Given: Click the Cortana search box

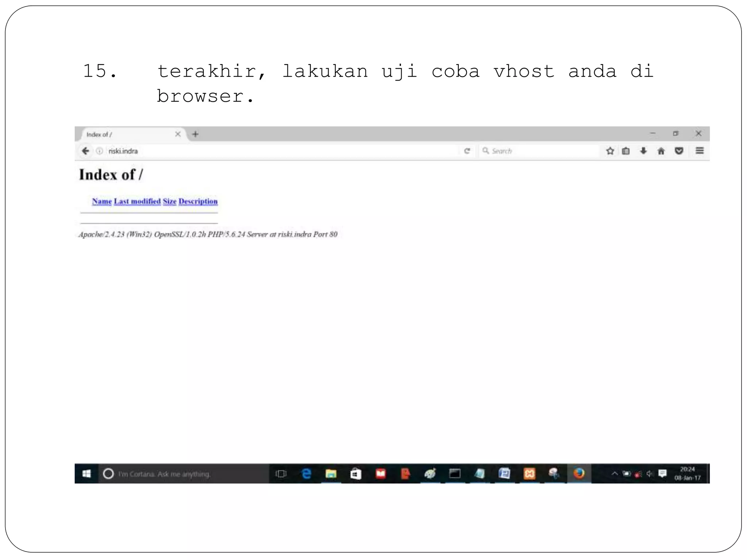Looking at the screenshot, I should [x=183, y=474].
